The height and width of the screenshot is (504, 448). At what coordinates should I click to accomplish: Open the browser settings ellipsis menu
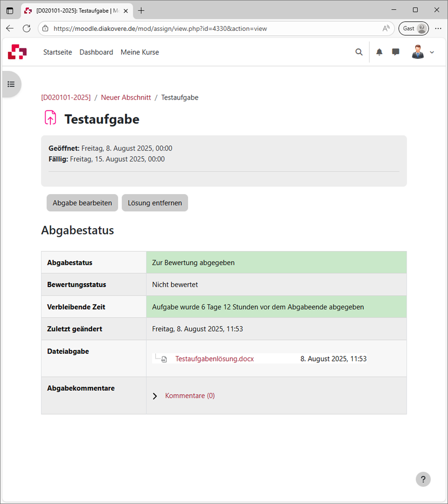[x=437, y=28]
